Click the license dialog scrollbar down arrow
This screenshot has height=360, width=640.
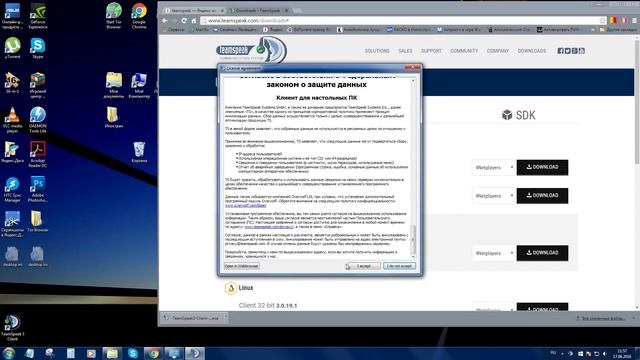coord(413,256)
